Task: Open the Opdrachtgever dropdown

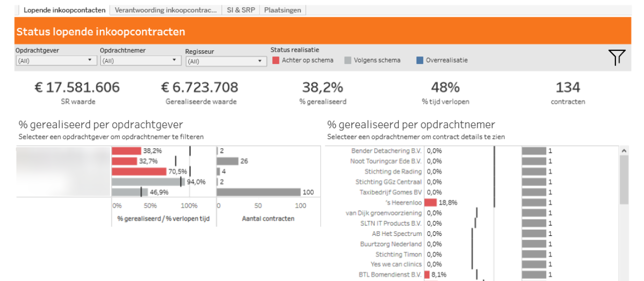Action: (x=56, y=61)
